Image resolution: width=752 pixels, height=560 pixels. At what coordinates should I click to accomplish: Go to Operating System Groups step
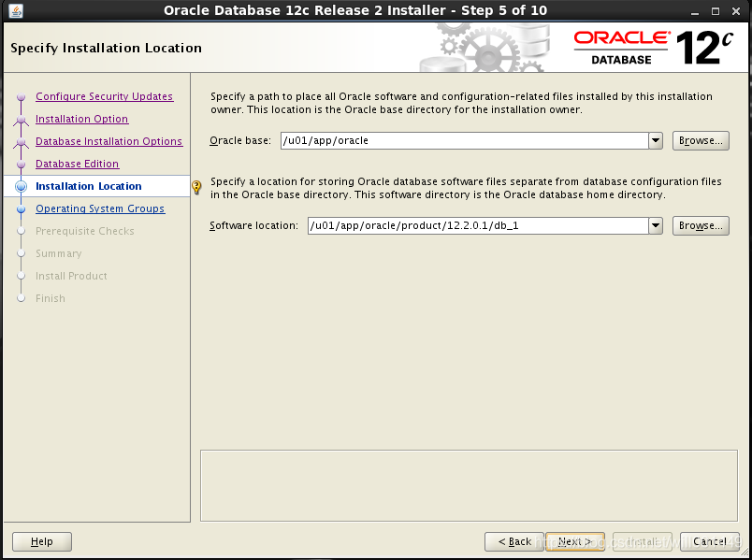[100, 208]
